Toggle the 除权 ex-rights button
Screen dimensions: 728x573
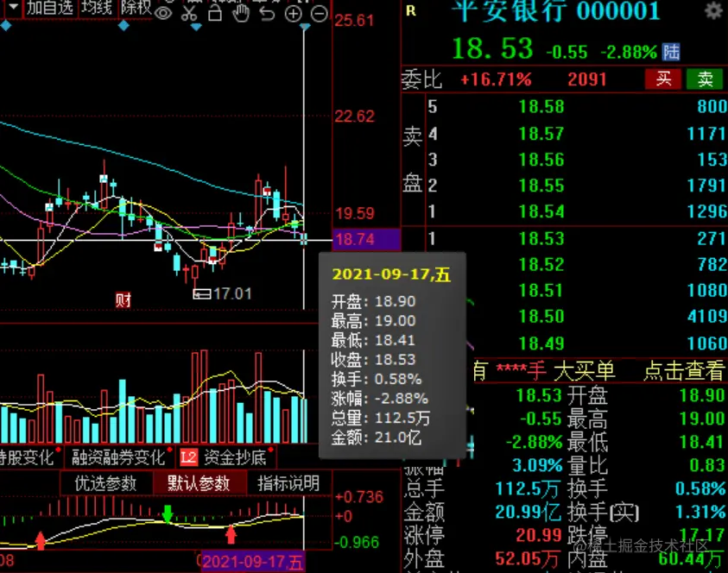click(136, 8)
